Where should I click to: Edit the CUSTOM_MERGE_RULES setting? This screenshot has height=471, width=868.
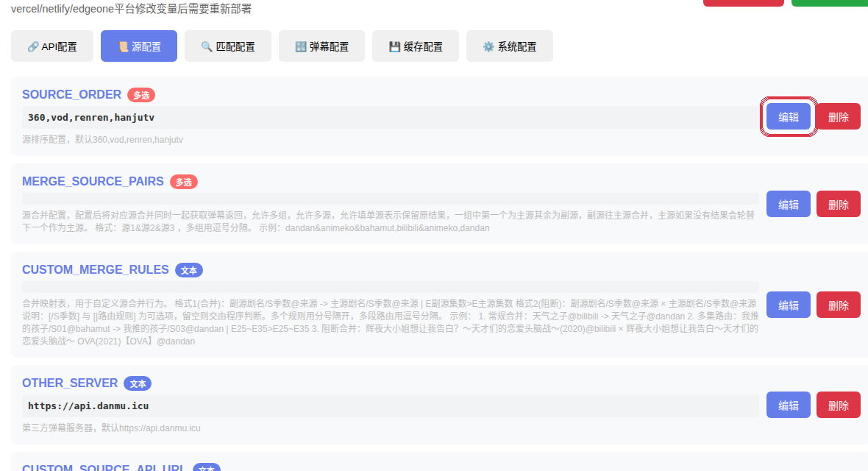(x=789, y=305)
